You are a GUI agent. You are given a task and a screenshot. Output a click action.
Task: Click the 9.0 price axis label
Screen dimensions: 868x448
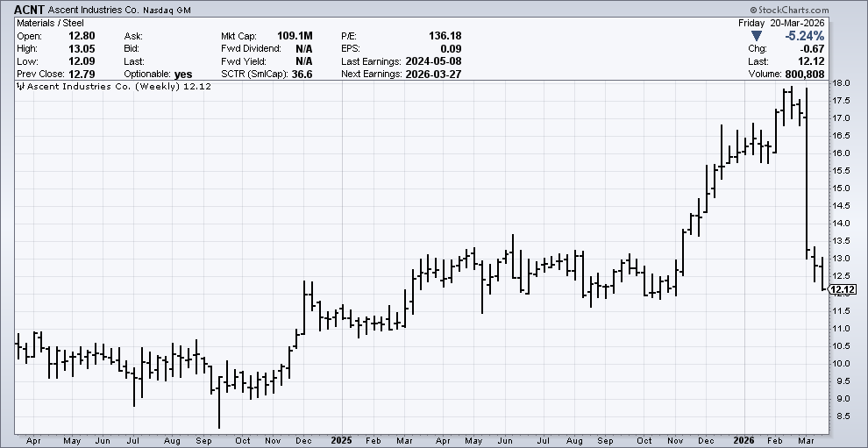click(x=843, y=399)
